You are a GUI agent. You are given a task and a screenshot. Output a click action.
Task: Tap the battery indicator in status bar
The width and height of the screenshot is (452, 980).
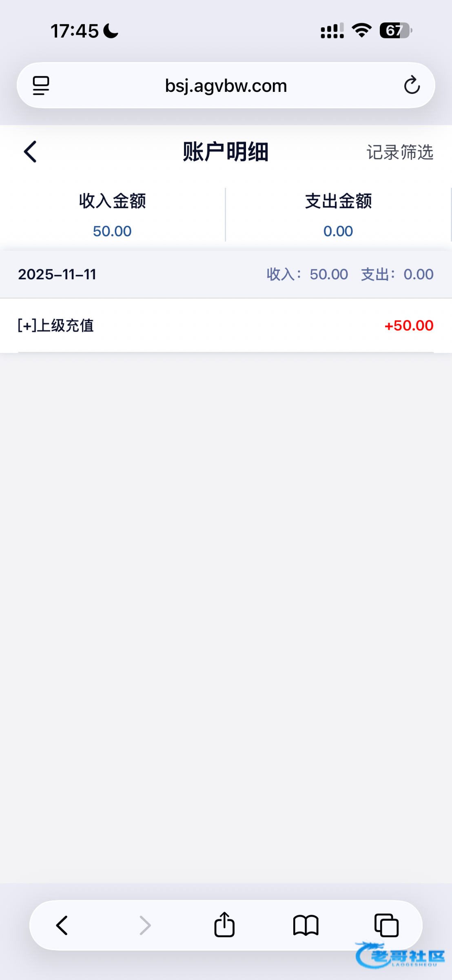pos(395,31)
